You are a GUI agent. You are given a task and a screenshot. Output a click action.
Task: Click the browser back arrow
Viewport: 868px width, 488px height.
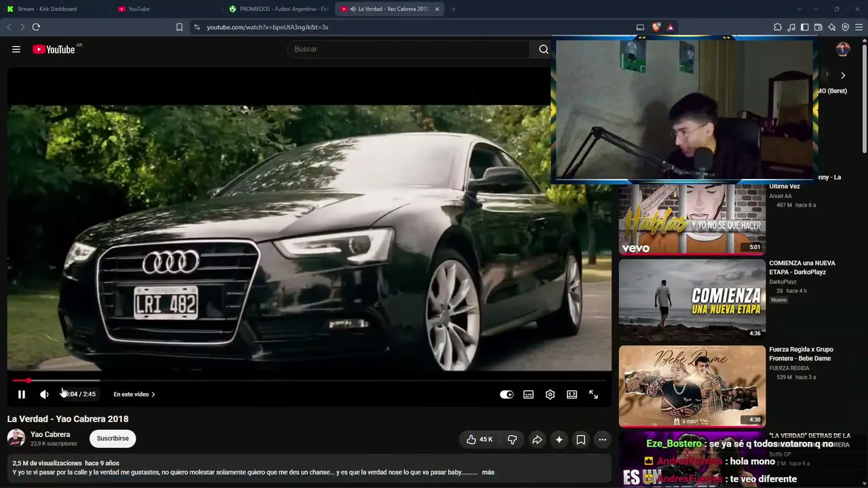(x=9, y=27)
